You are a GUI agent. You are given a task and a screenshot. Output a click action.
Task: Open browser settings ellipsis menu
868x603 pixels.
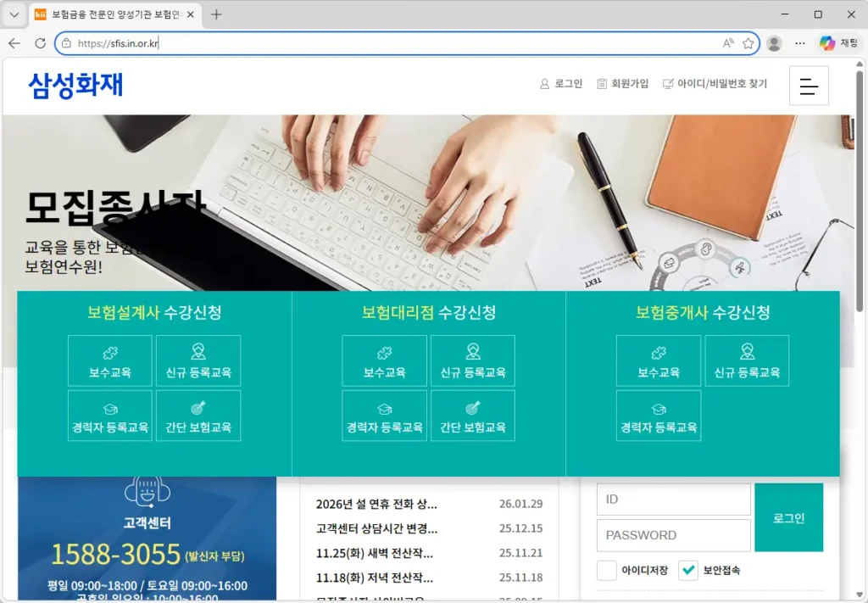(800, 43)
